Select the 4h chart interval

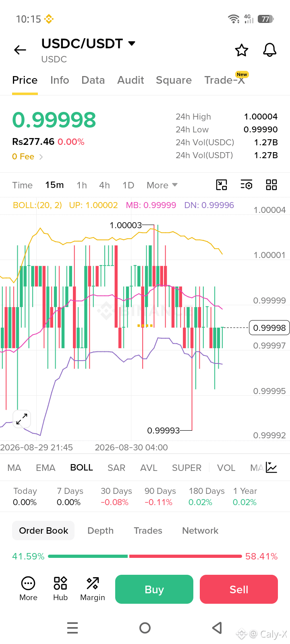click(104, 185)
